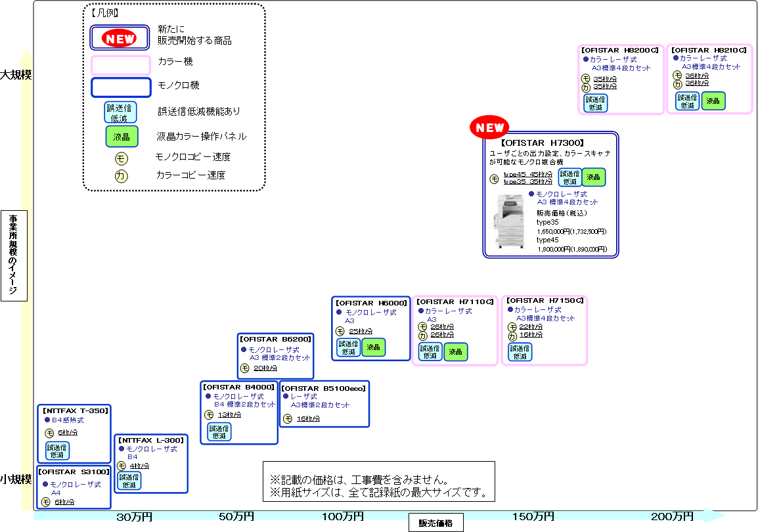Image resolution: width=758 pixels, height=532 pixels.
Task: Select the pink color-machine swatch in the legend
Action: pos(121,65)
